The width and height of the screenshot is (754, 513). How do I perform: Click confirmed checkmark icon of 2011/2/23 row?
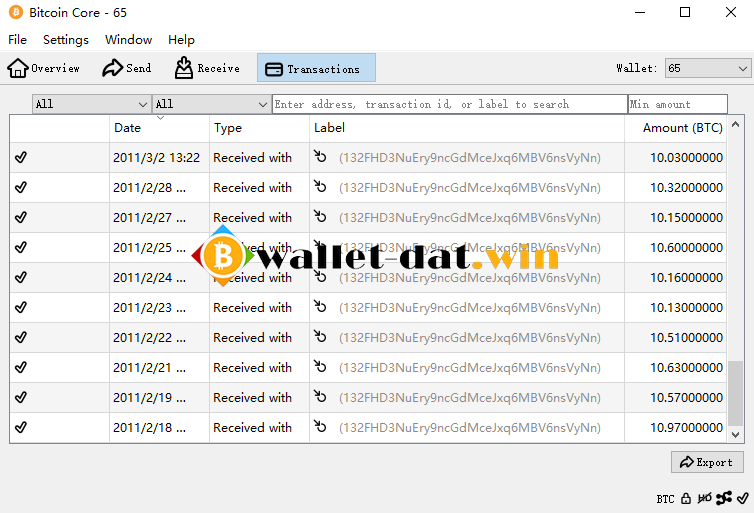point(21,307)
